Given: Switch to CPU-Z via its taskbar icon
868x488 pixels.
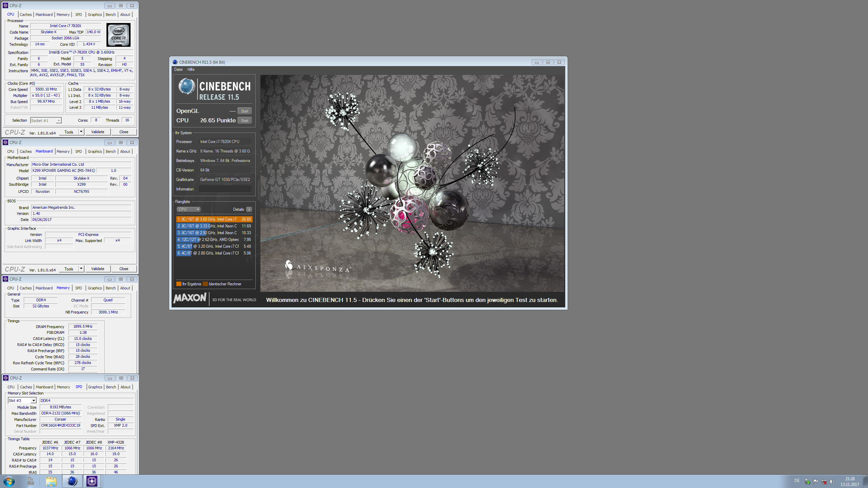Looking at the screenshot, I should (92, 481).
